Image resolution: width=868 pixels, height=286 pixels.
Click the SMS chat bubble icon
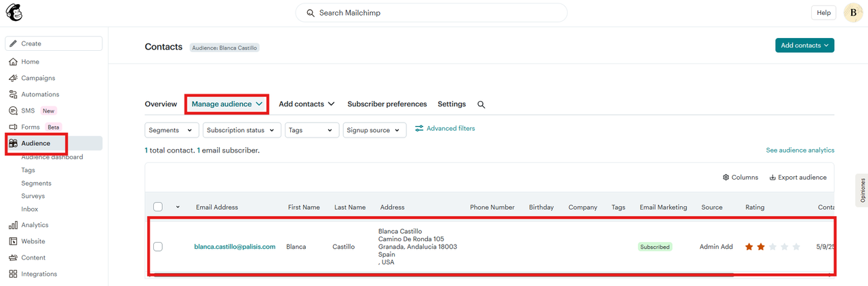(14, 110)
